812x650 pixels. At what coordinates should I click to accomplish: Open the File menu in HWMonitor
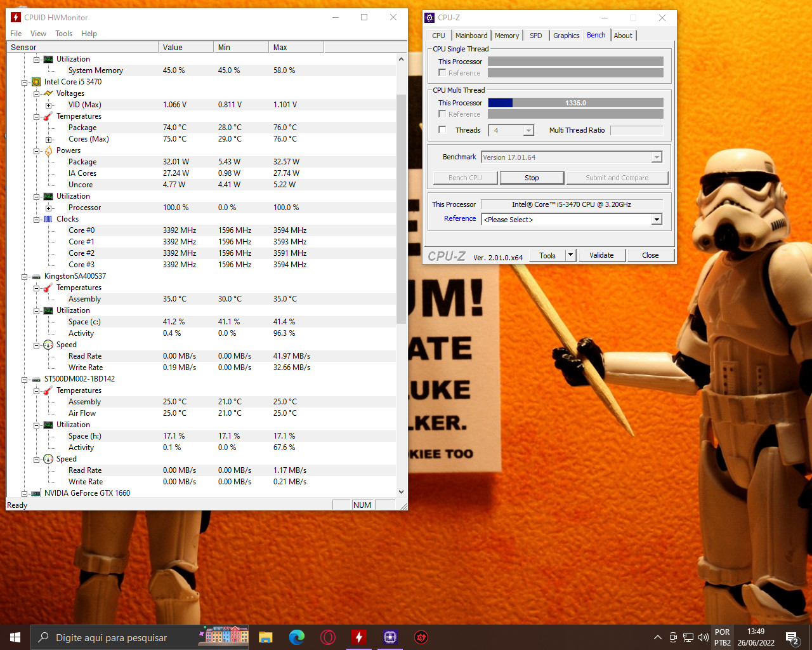point(16,34)
